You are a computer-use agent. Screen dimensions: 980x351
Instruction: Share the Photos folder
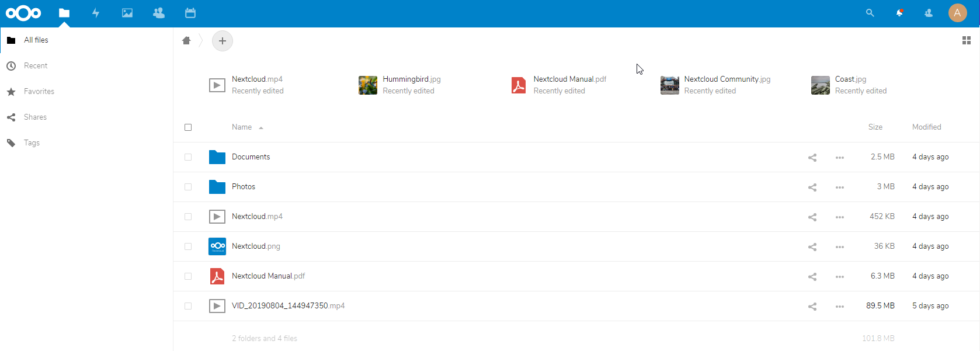pyautogui.click(x=812, y=187)
